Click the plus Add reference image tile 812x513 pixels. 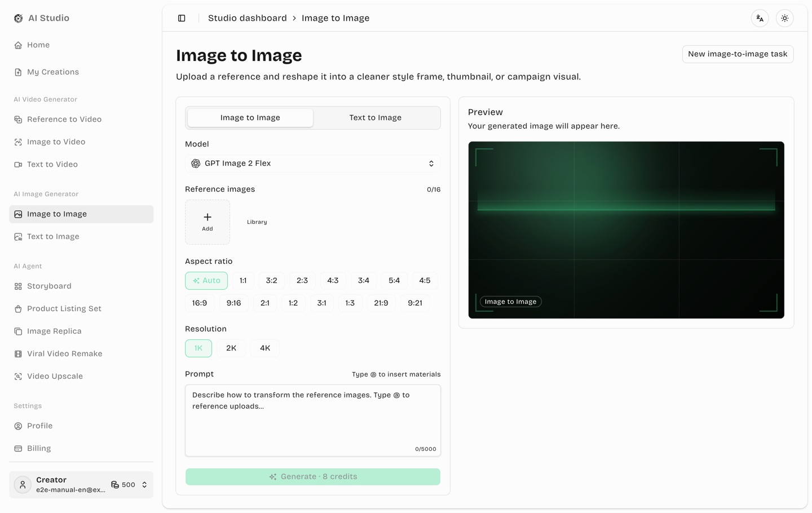208,222
